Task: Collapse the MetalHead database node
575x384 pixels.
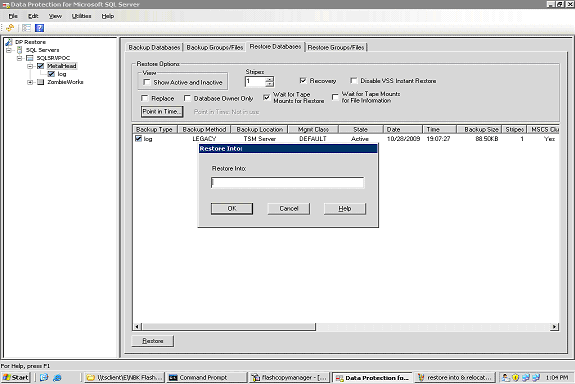Action: tap(30, 66)
